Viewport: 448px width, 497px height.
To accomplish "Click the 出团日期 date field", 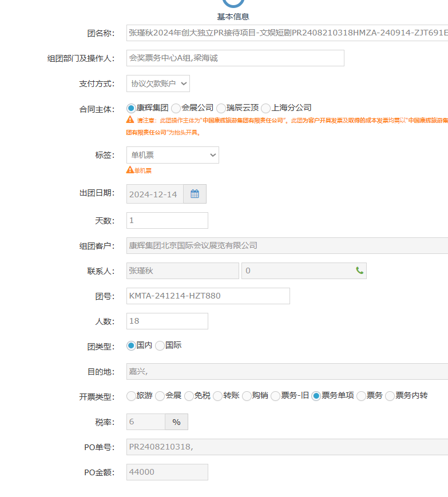I will click(x=154, y=194).
